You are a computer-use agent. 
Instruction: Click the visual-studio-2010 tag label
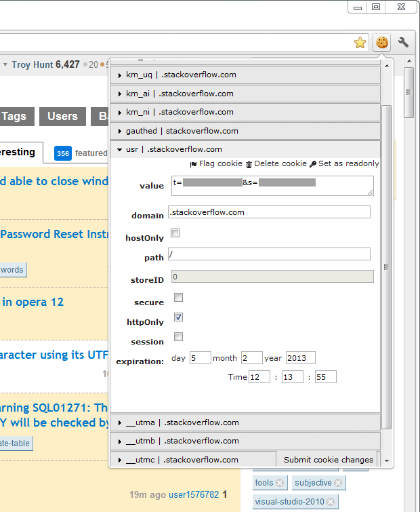coord(289,502)
